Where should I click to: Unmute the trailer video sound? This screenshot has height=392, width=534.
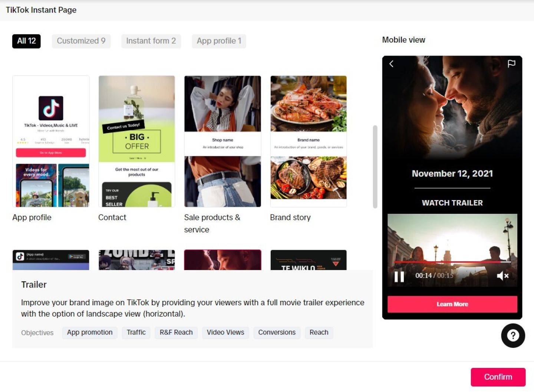[x=502, y=276]
